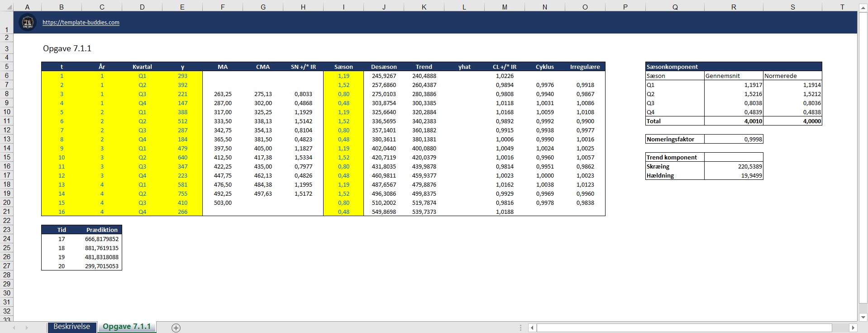This screenshot has width=868, height=333.
Task: Click horizontal scrollbar right arrow
Action: [853, 328]
